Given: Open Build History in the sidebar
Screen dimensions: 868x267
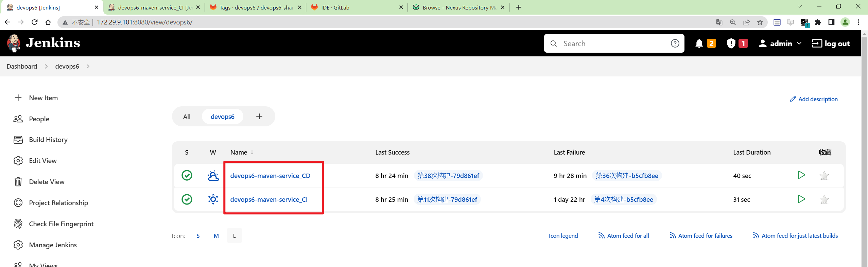Looking at the screenshot, I should 48,140.
